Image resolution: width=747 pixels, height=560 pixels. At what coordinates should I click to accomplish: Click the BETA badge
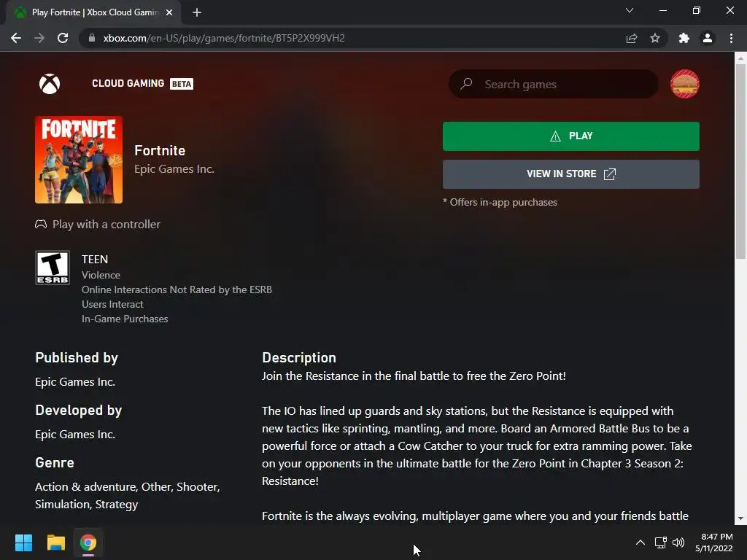pos(182,84)
